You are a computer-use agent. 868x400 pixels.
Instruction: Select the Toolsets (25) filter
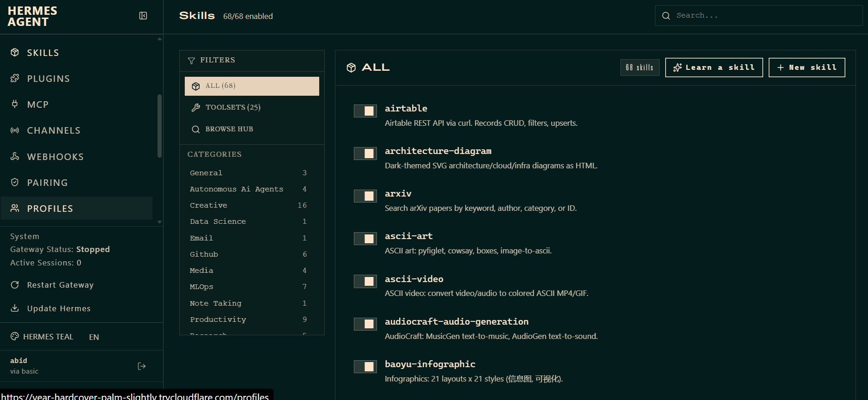click(x=252, y=107)
